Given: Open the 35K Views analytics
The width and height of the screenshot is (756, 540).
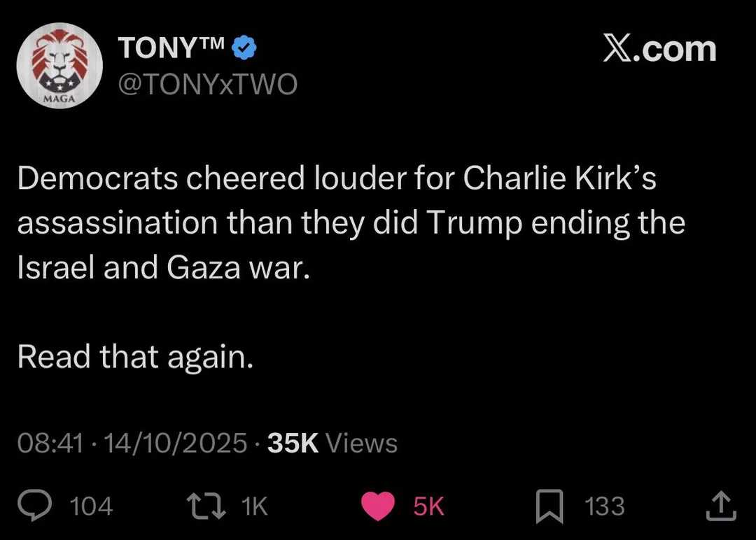Looking at the screenshot, I should click(332, 443).
